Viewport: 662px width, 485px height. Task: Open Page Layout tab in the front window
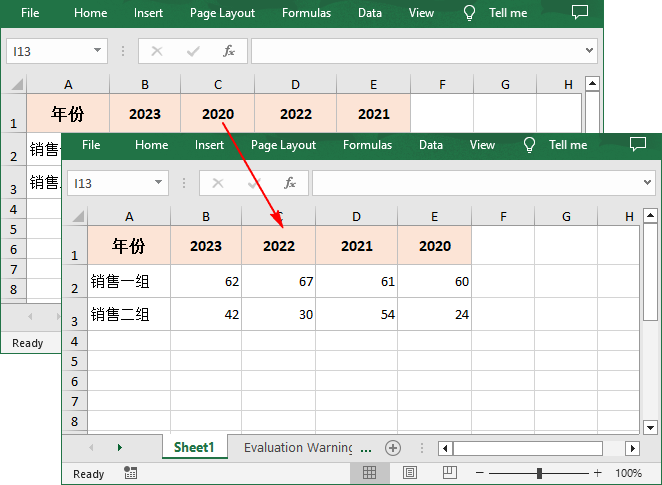[283, 145]
